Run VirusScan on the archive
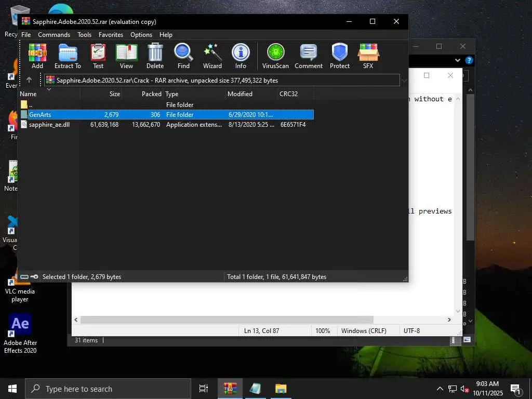532x399 pixels. [275, 56]
